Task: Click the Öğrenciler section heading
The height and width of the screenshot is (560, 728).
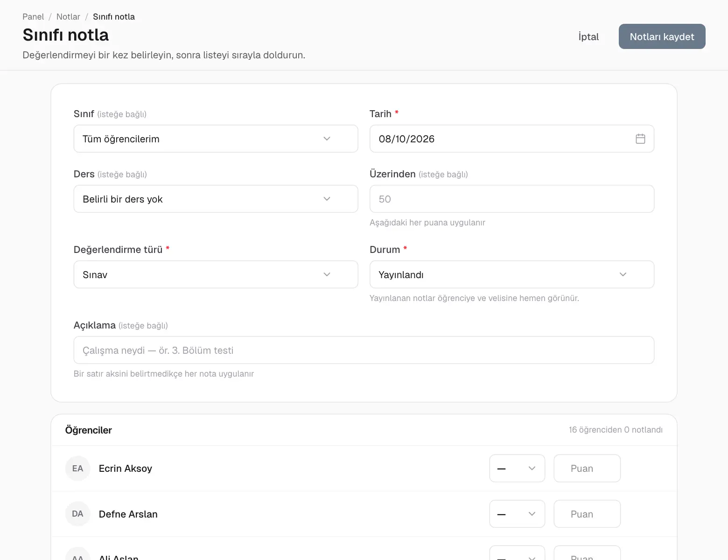Action: coord(89,430)
